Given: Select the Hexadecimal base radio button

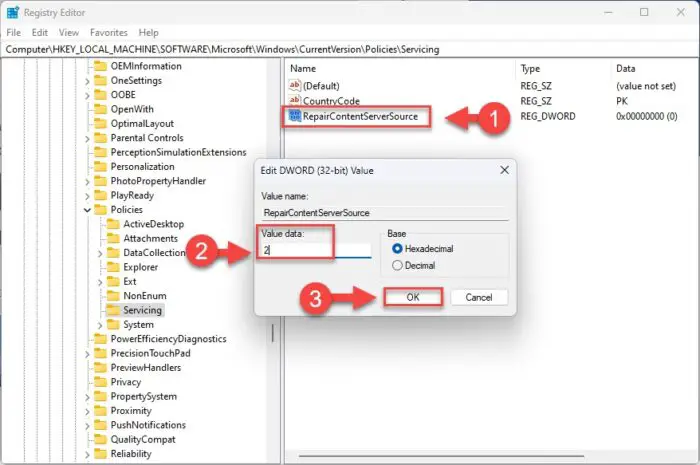Looking at the screenshot, I should 397,249.
